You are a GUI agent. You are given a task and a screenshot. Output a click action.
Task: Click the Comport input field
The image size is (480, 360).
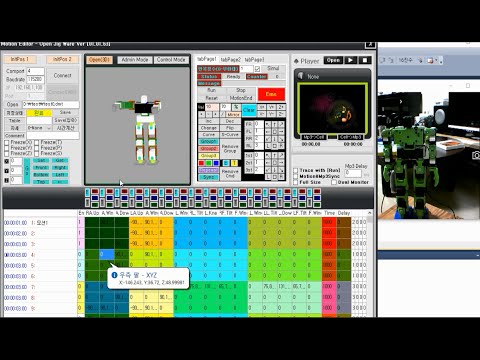[35, 71]
